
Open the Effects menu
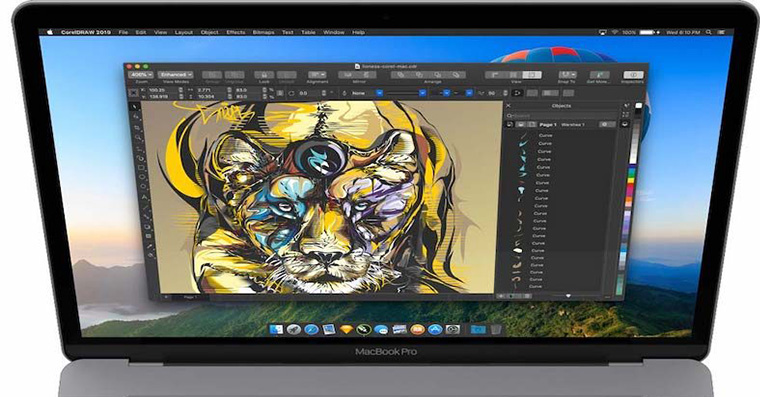(x=236, y=32)
